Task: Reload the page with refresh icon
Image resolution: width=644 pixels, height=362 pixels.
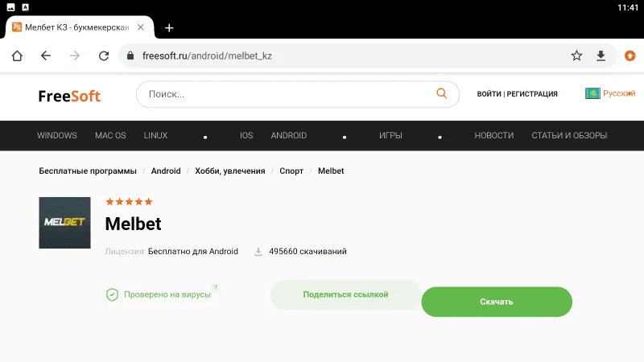Action: tap(103, 56)
